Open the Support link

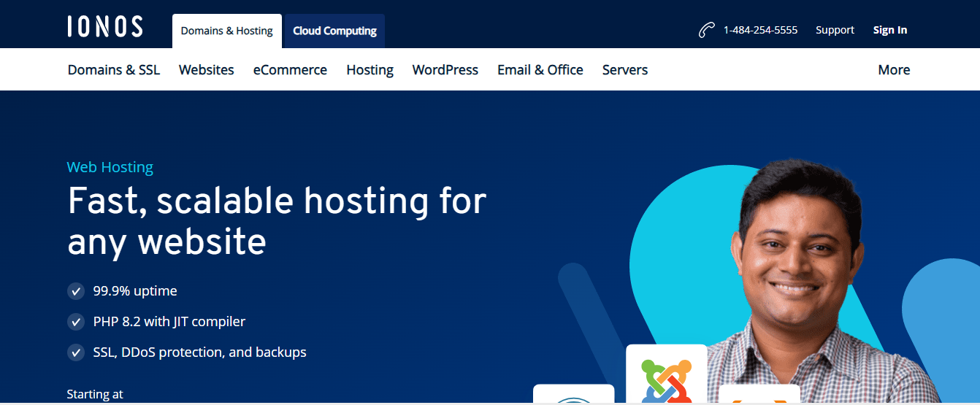click(x=835, y=30)
